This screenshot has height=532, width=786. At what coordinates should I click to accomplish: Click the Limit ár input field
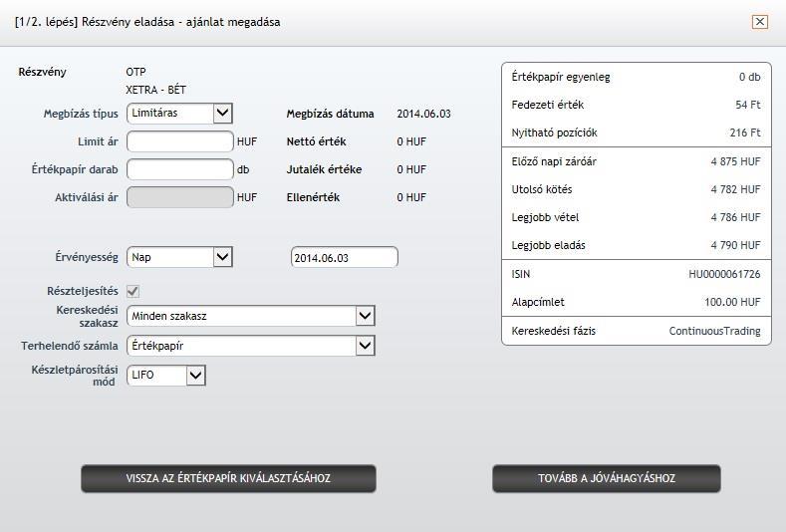pos(180,141)
